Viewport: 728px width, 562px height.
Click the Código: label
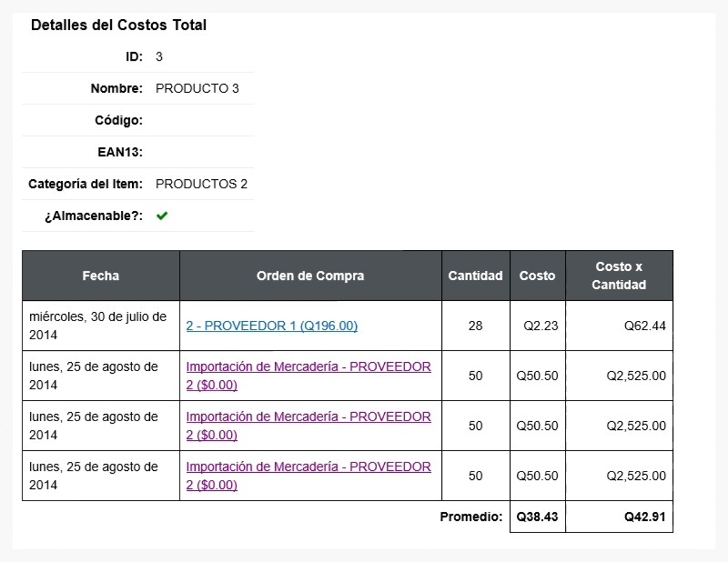coord(119,121)
